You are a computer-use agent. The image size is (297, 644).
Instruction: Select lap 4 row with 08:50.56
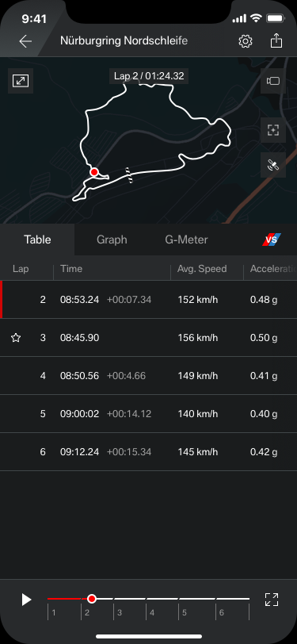149,376
